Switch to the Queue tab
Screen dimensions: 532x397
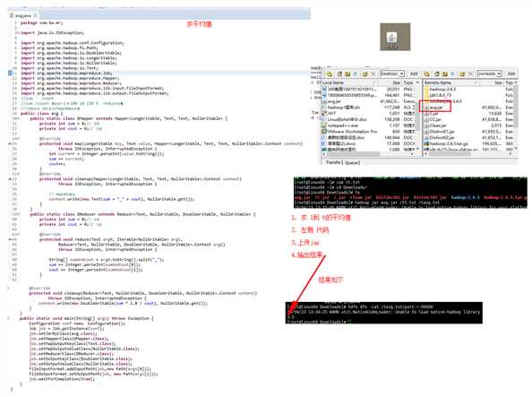click(352, 162)
